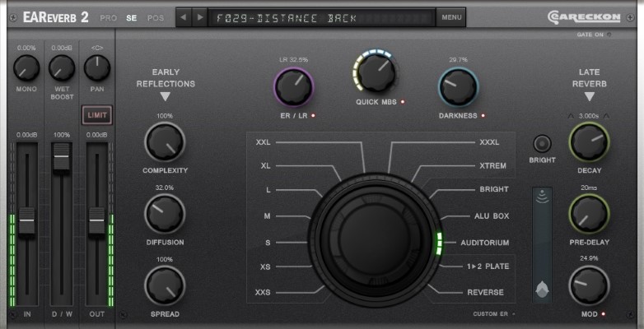
Task: Click the central room selector dial
Action: pyautogui.click(x=375, y=239)
